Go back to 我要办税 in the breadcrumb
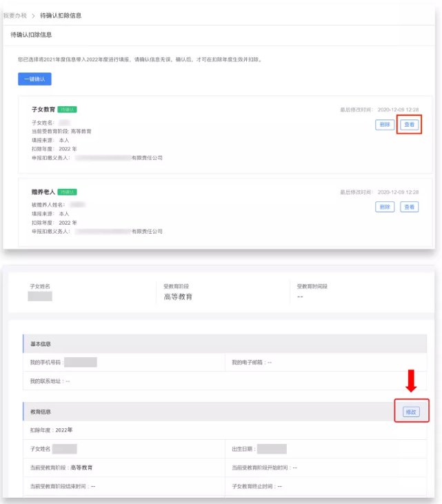Screen dimensions: 442x504 pyautogui.click(x=14, y=15)
